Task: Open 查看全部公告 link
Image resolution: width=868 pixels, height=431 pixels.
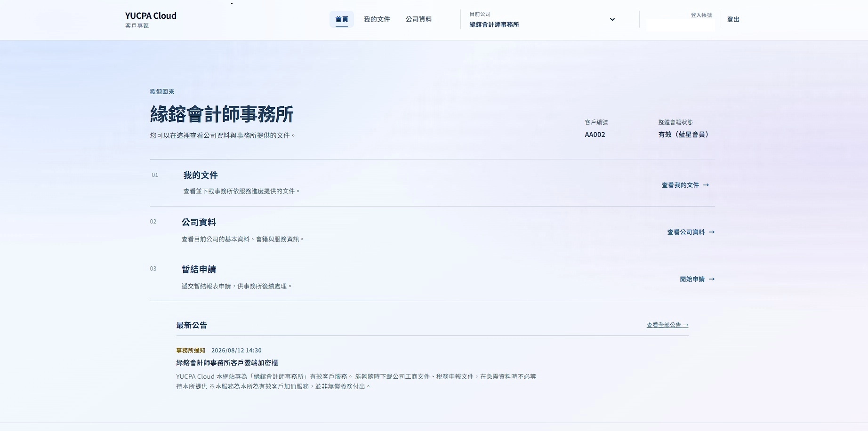Action: [x=667, y=325]
